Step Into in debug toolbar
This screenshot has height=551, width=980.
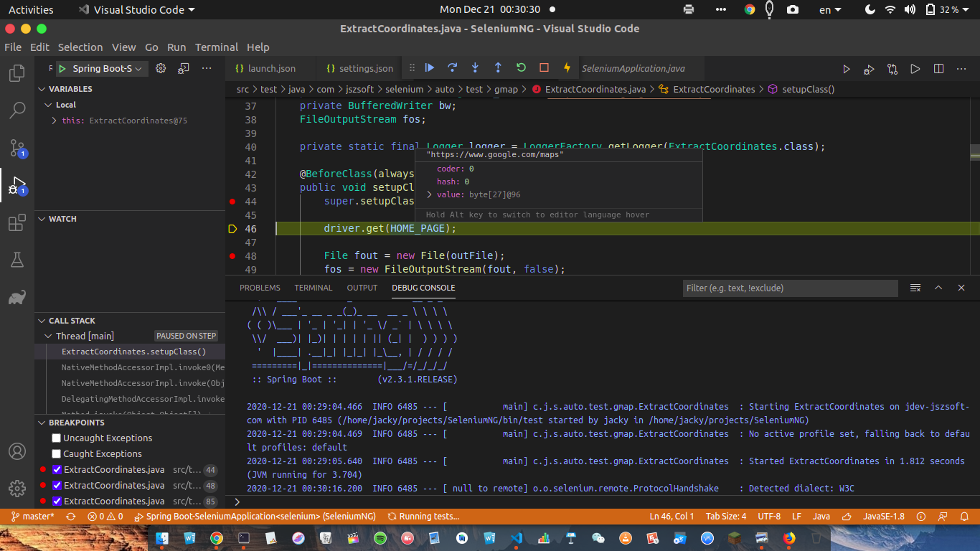(x=475, y=67)
